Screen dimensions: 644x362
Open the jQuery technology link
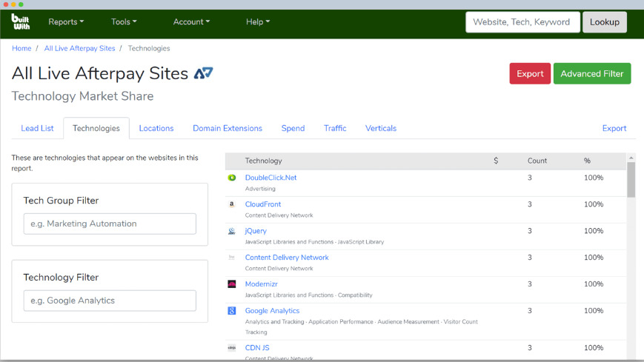coord(256,231)
